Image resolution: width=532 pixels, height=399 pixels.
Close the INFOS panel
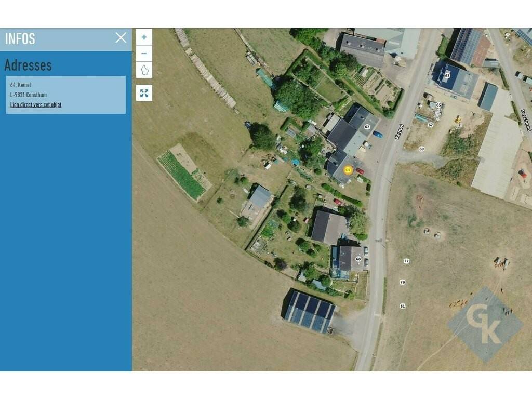click(x=121, y=37)
